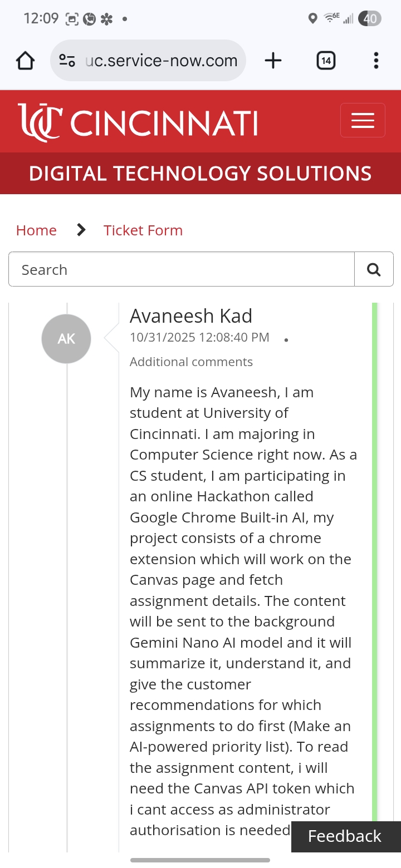
Task: Click the breadcrumb chevron separator
Action: [81, 230]
